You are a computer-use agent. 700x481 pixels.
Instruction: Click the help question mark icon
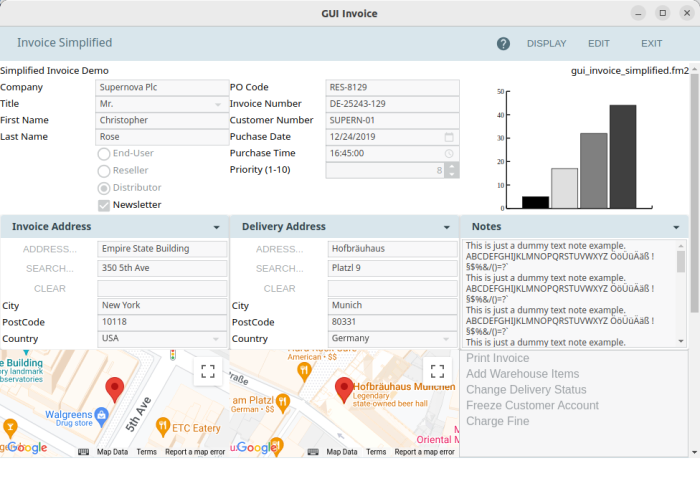(503, 44)
